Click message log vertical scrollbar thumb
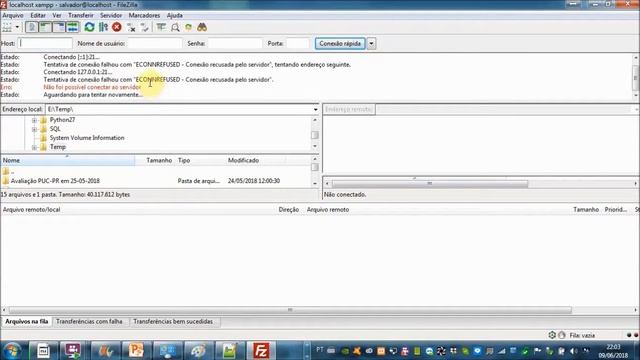The width and height of the screenshot is (640, 360). [636, 77]
